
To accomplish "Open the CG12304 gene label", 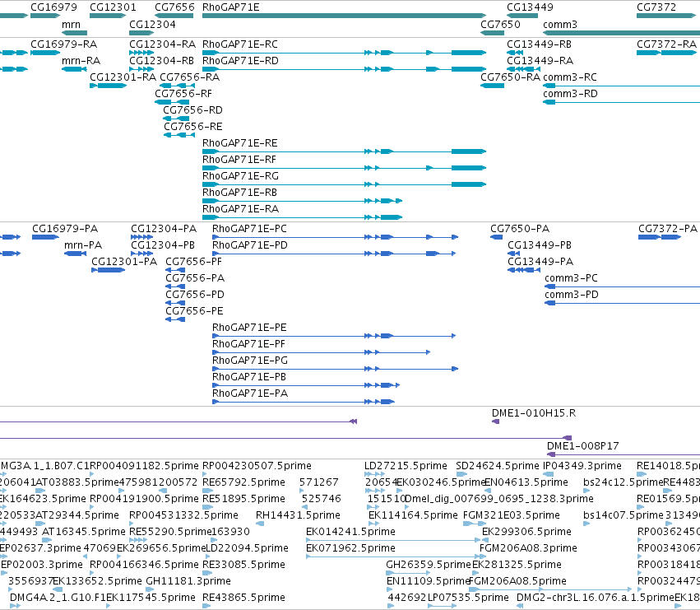I will point(152,24).
